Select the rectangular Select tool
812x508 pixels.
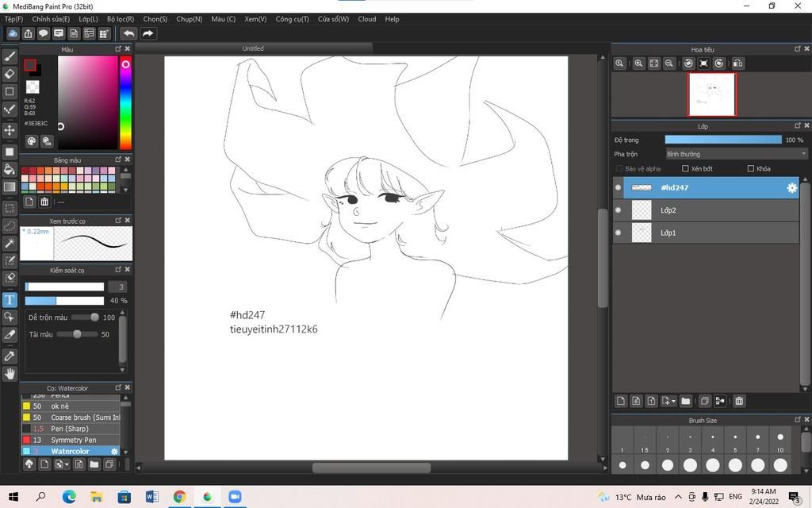coord(10,209)
